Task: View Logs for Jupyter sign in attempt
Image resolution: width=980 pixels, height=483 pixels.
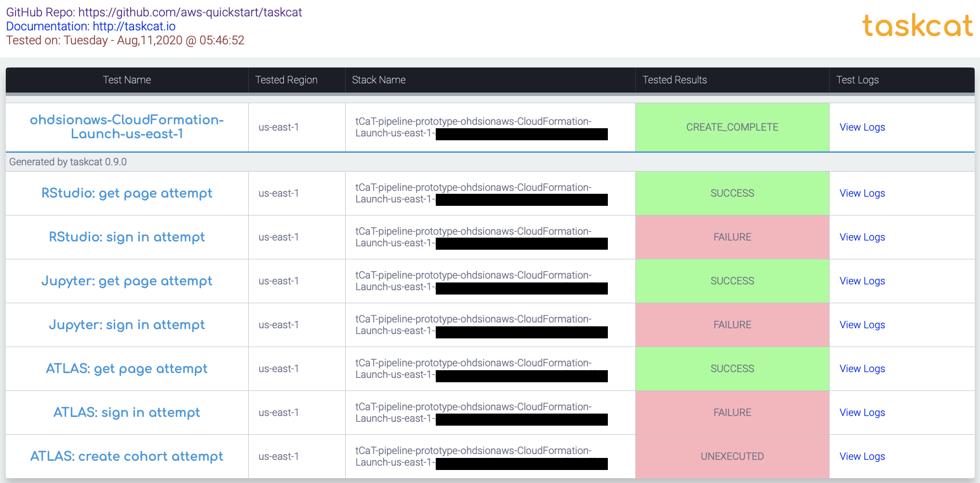Action: coord(862,325)
